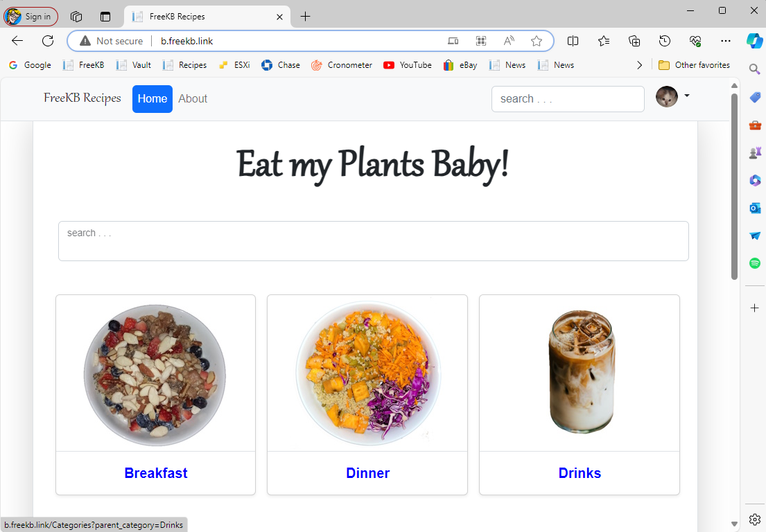Click the large page search box
Viewport: 766px width, 532px height.
click(x=373, y=241)
